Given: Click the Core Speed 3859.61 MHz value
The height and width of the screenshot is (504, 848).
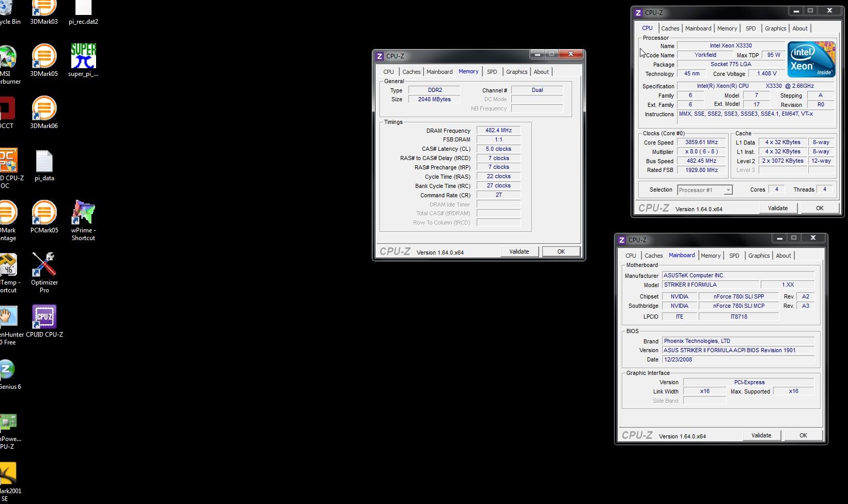Looking at the screenshot, I should tap(701, 143).
